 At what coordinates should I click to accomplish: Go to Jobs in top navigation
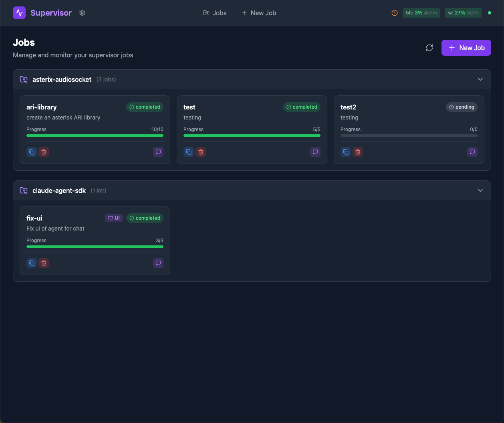[215, 13]
